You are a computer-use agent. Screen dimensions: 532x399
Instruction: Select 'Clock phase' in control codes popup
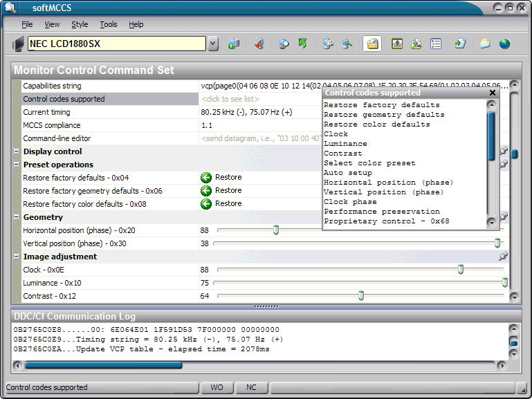click(350, 202)
